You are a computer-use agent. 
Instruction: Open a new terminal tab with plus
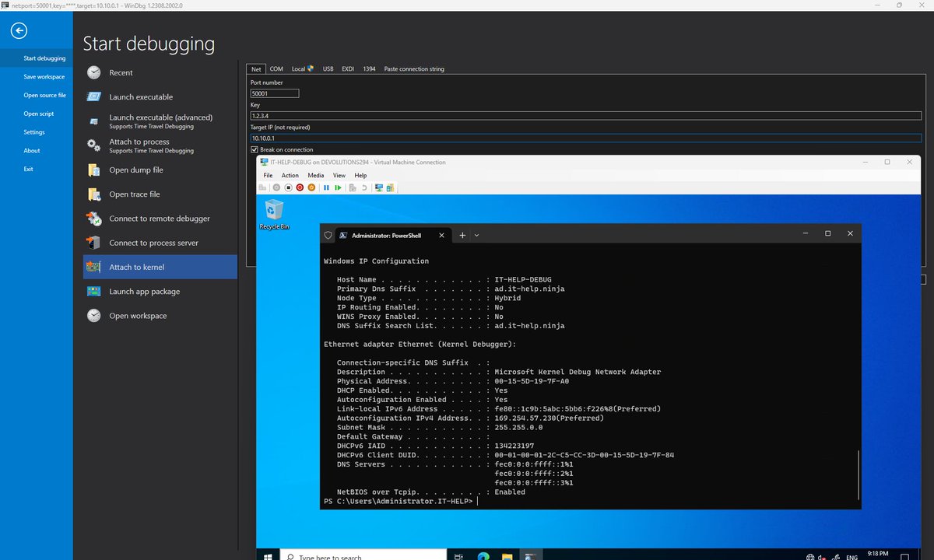click(x=462, y=235)
